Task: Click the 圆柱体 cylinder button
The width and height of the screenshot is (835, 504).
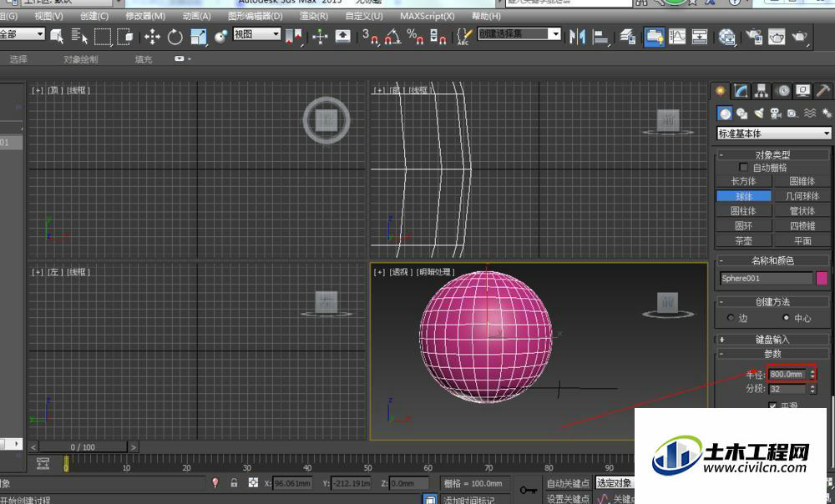Action: point(743,211)
